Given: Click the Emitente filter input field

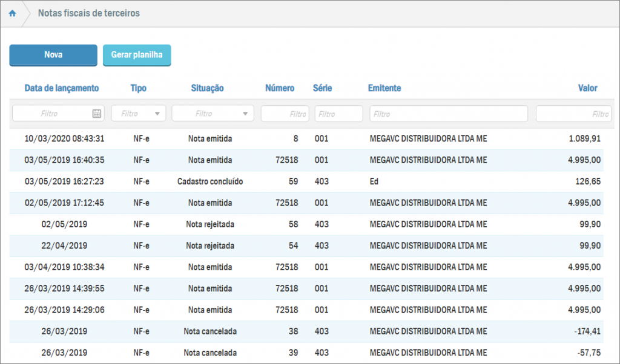Looking at the screenshot, I should click(448, 114).
